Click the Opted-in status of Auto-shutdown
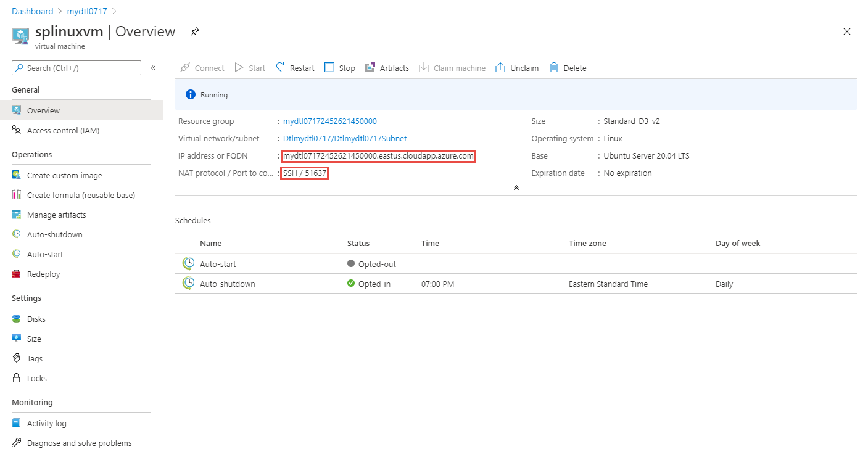The image size is (868, 457). pyautogui.click(x=374, y=284)
